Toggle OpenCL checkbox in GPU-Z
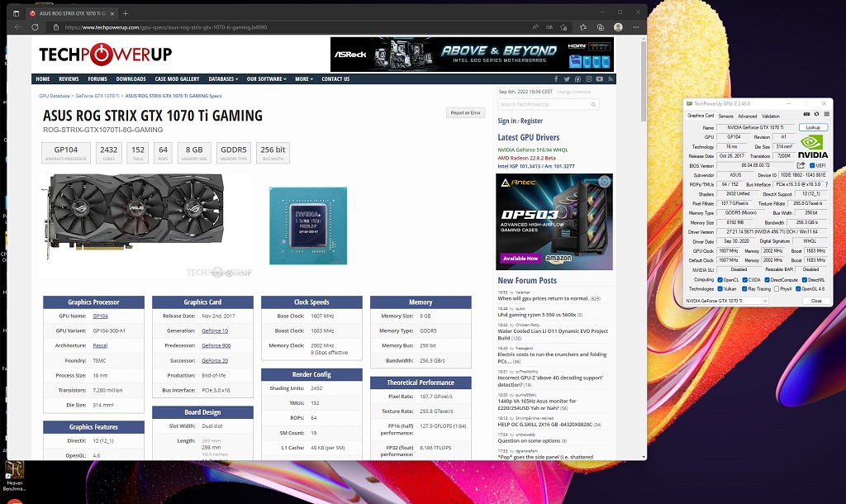 click(x=720, y=280)
